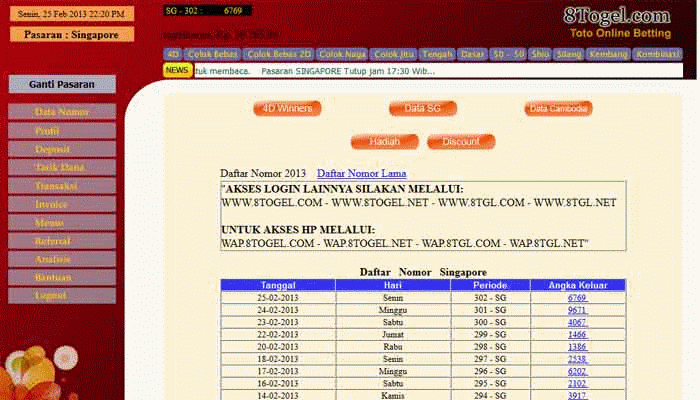Open the Daftar Nomor Lama link

click(362, 173)
